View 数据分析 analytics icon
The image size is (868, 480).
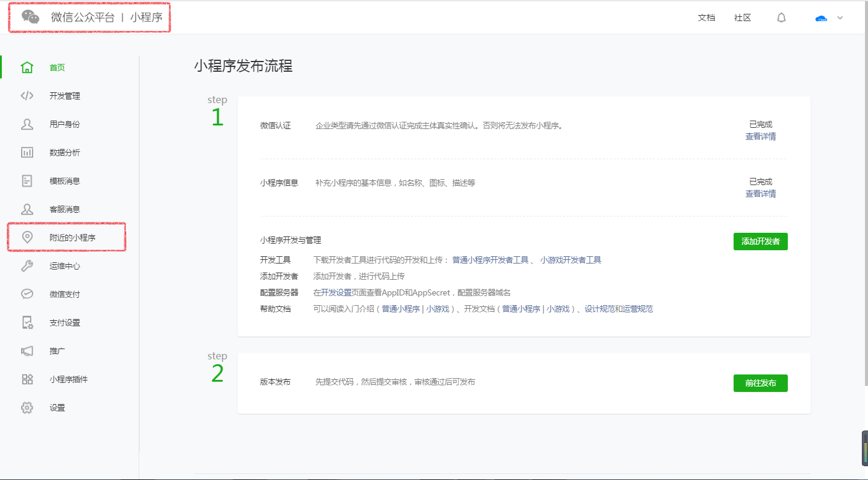coord(27,152)
